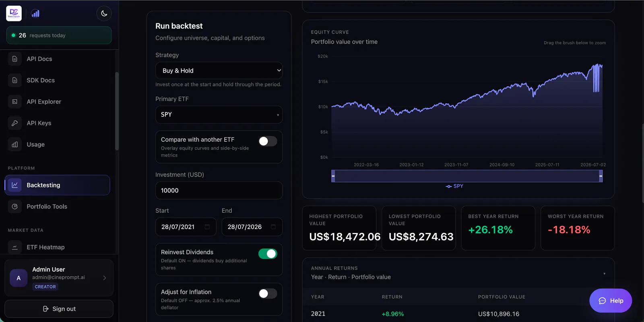Click the Start date field 28/07/2021
644x322 pixels.
tap(186, 227)
